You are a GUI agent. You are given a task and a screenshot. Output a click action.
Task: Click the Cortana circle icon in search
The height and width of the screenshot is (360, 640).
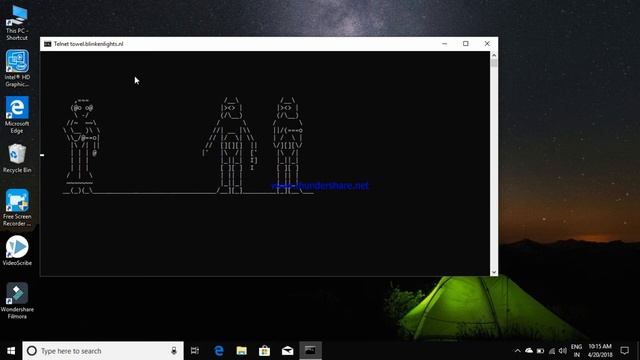[32, 351]
